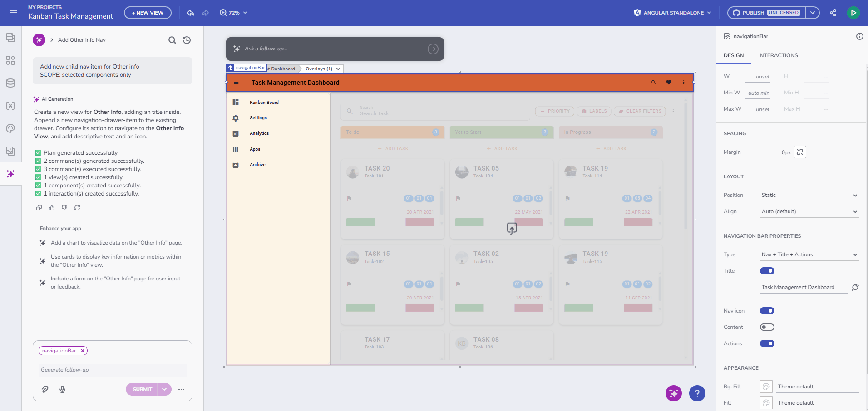Enable the Content toggle
This screenshot has width=868, height=411.
[x=767, y=327]
